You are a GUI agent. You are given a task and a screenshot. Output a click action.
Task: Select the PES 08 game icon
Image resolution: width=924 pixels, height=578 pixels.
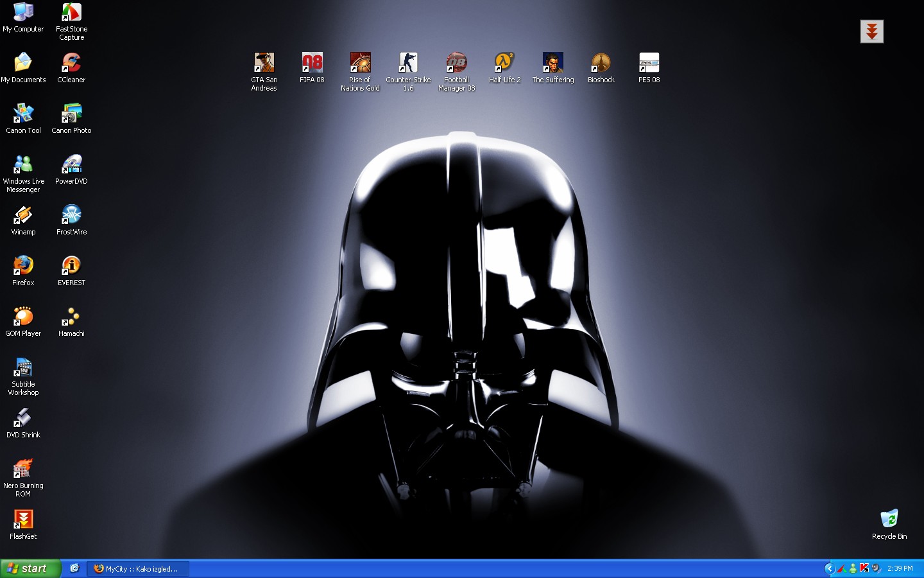649,68
